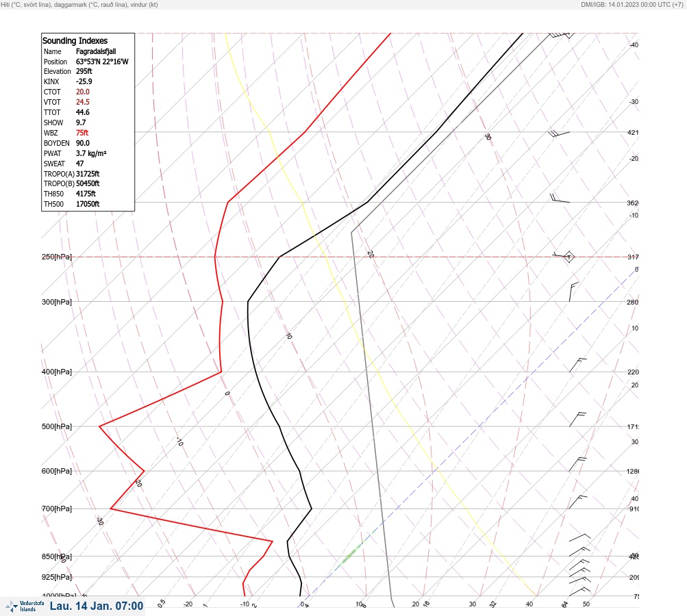Screen dimensions: 687x616
Task: Click the TH500 value 17050ft
Action: pos(88,204)
